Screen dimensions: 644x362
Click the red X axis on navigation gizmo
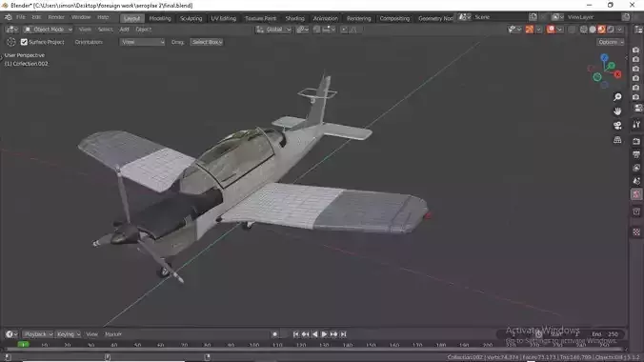coord(617,74)
